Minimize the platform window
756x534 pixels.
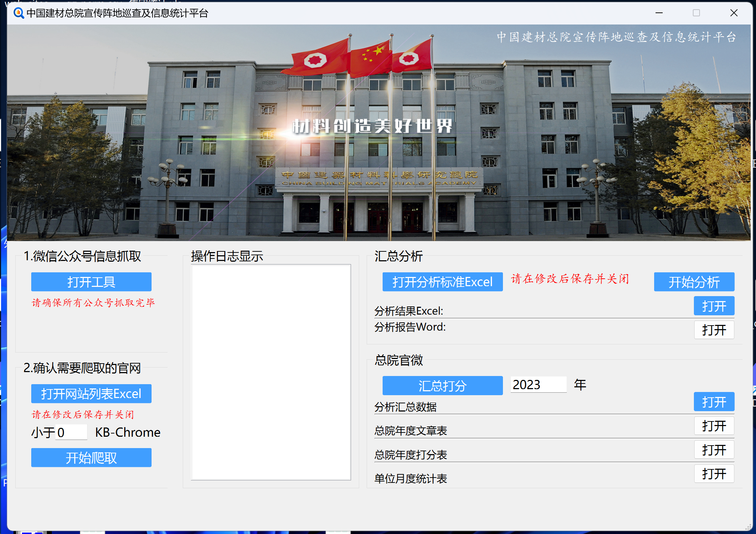[659, 13]
